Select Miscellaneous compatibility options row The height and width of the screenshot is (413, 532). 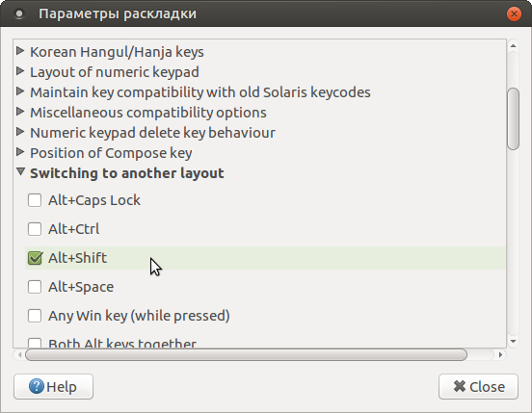pos(259,113)
